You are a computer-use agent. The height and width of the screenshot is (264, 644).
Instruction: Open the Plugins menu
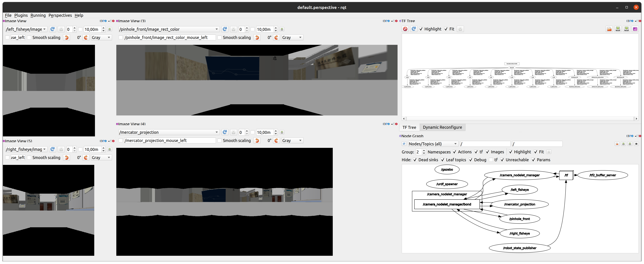pos(21,15)
